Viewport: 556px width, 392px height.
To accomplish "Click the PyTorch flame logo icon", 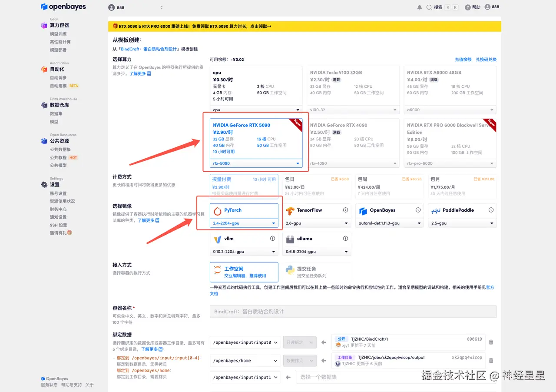I will click(x=218, y=211).
